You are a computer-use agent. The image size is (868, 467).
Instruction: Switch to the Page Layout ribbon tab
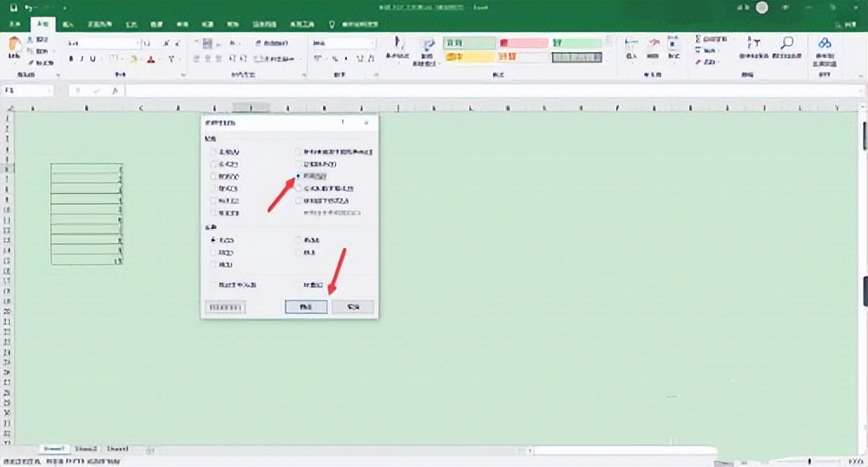coord(100,24)
